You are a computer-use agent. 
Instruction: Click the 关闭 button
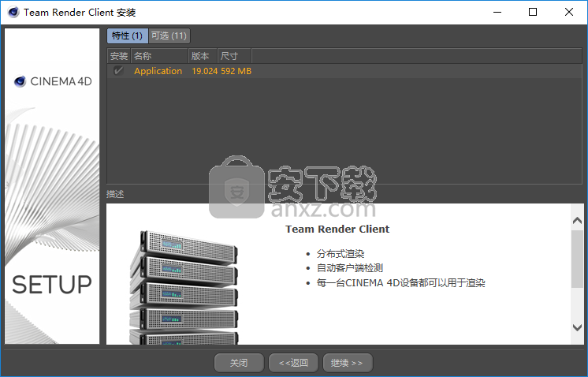click(239, 363)
